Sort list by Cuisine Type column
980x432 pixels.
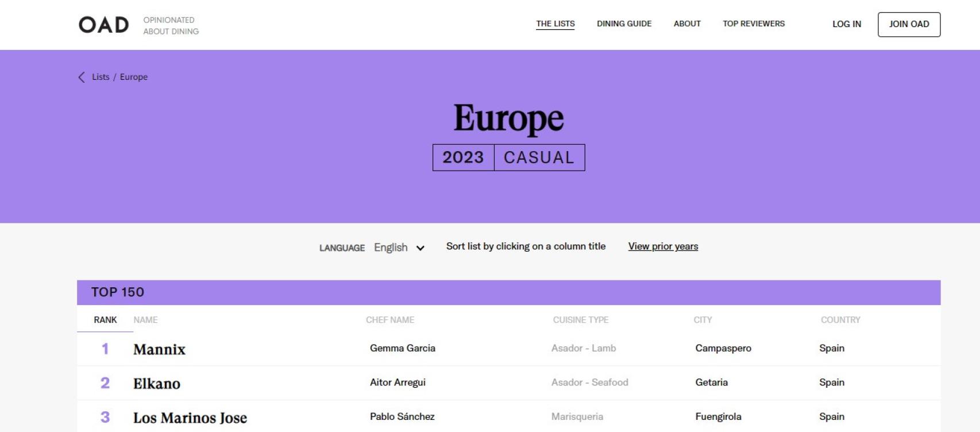581,320
